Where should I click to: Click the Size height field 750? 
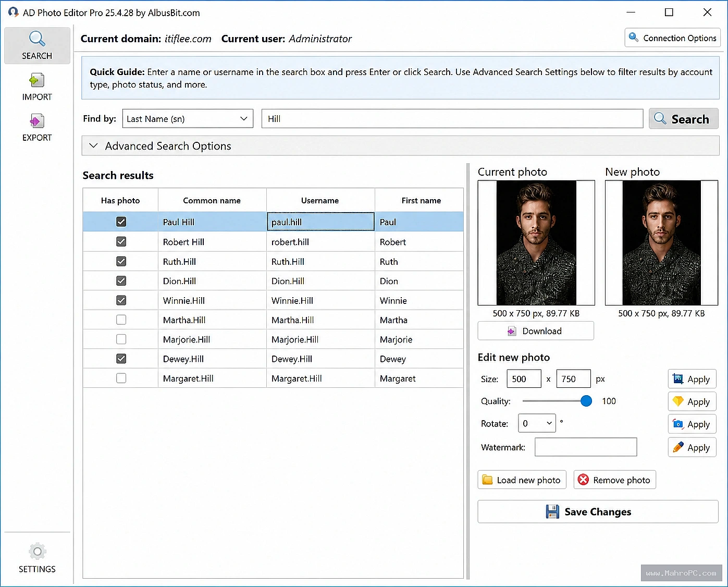(x=574, y=379)
